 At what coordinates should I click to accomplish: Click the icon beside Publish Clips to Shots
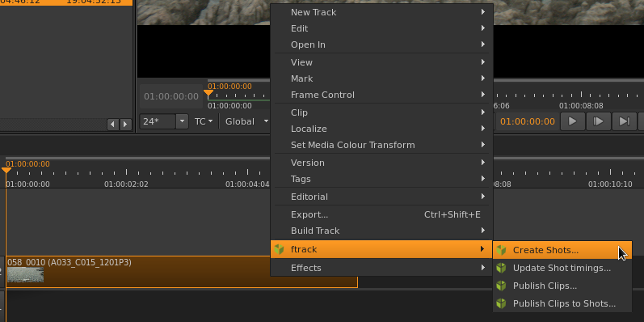point(501,303)
